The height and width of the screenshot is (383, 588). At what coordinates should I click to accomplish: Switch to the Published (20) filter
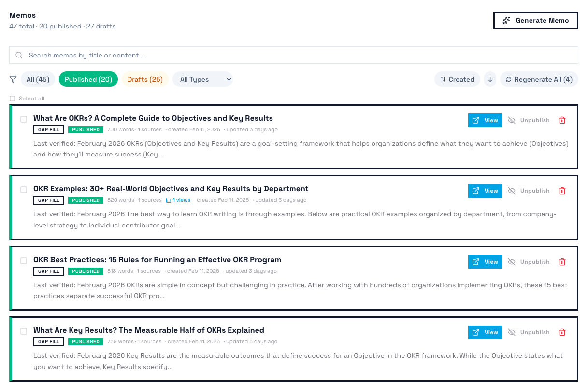(88, 79)
